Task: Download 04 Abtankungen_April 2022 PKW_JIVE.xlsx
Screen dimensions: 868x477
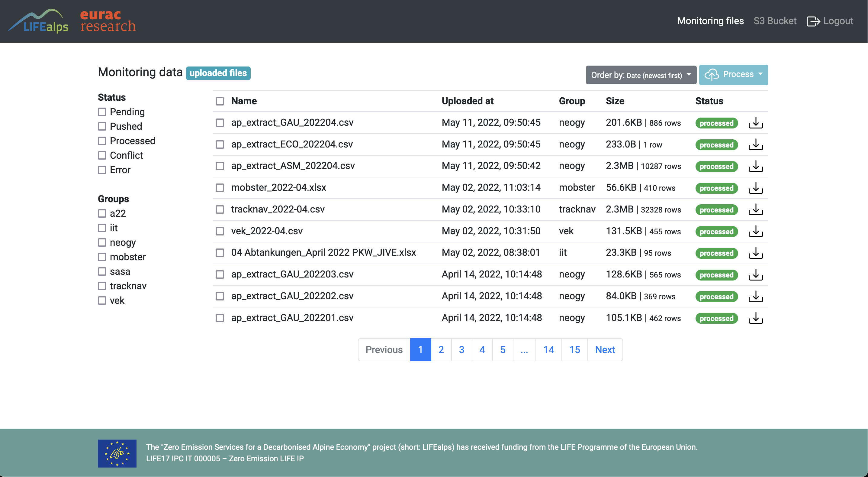Action: coord(755,253)
